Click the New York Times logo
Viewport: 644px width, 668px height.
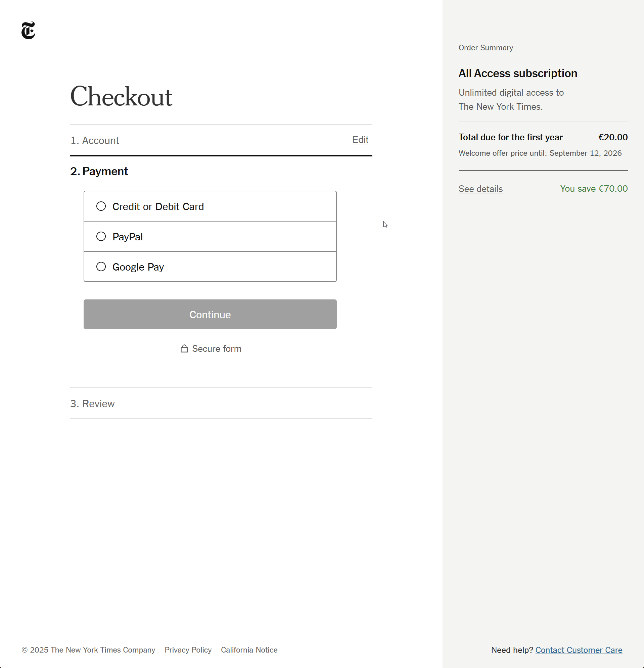click(28, 31)
